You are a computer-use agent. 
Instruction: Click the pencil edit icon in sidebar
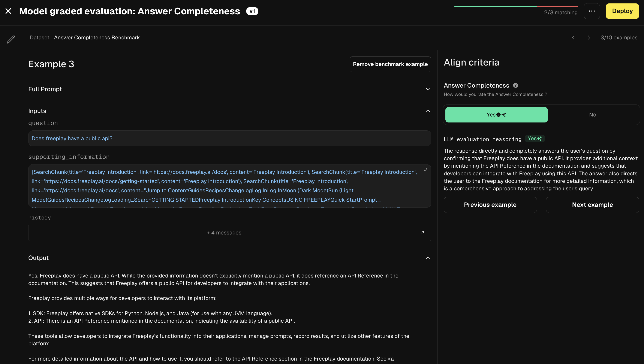[11, 39]
